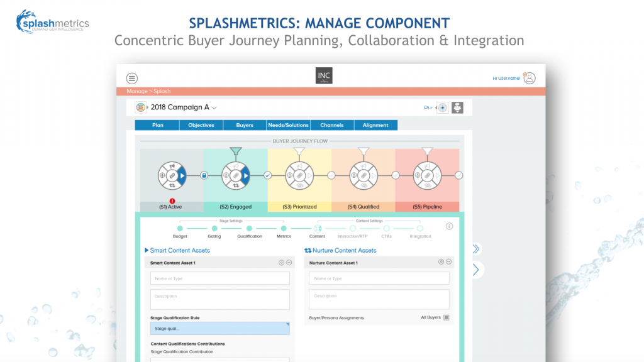Open the 2018 Campaign A dropdown
Viewport: 644px width, 362px height.
tap(214, 108)
